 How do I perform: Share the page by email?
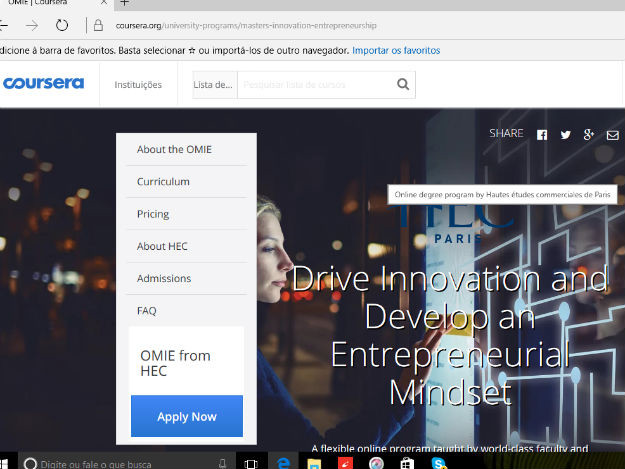(x=613, y=135)
